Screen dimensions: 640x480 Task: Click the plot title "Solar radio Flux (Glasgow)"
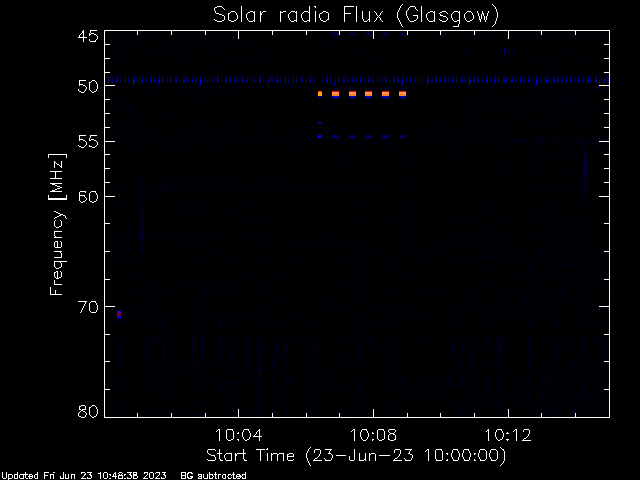[356, 15]
